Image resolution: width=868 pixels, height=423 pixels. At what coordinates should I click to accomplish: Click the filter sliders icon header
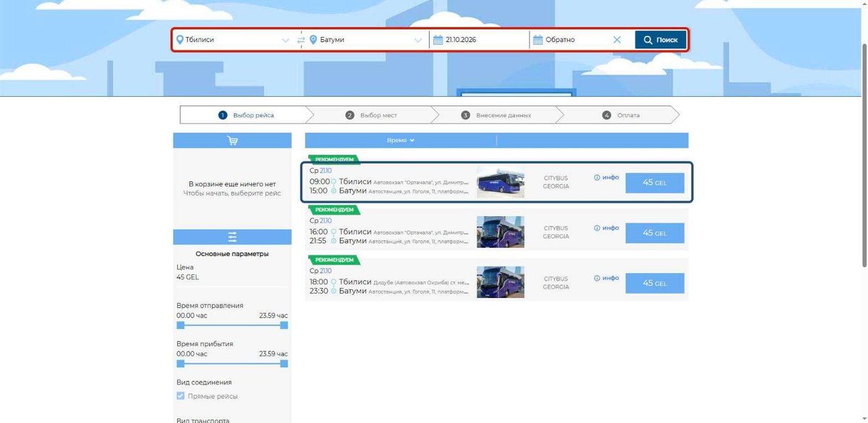tap(232, 237)
